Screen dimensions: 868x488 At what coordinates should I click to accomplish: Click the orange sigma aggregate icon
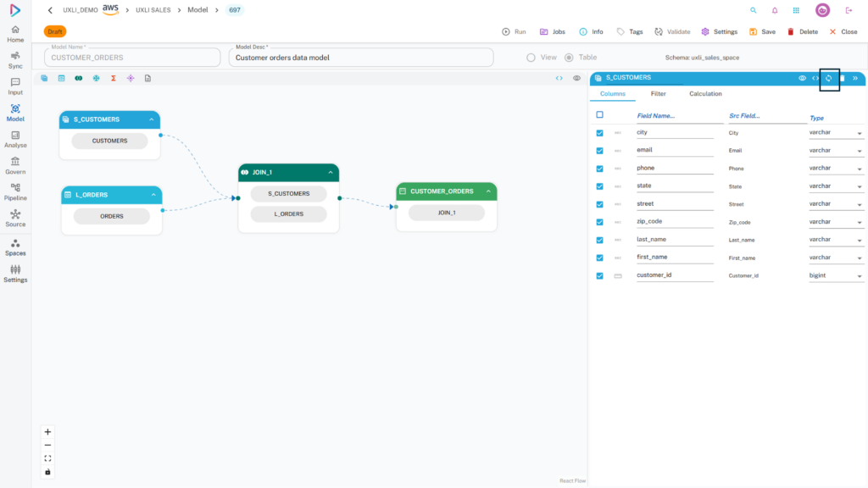point(113,78)
